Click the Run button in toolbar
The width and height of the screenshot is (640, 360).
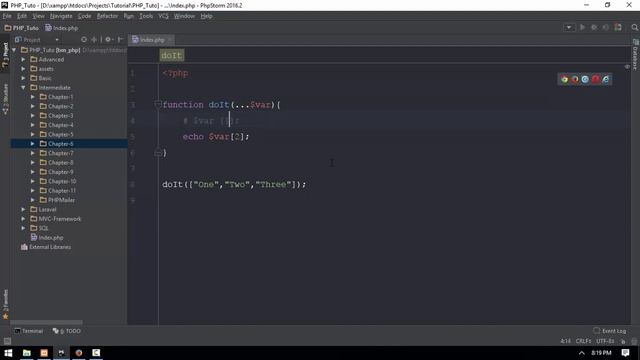coord(582,27)
